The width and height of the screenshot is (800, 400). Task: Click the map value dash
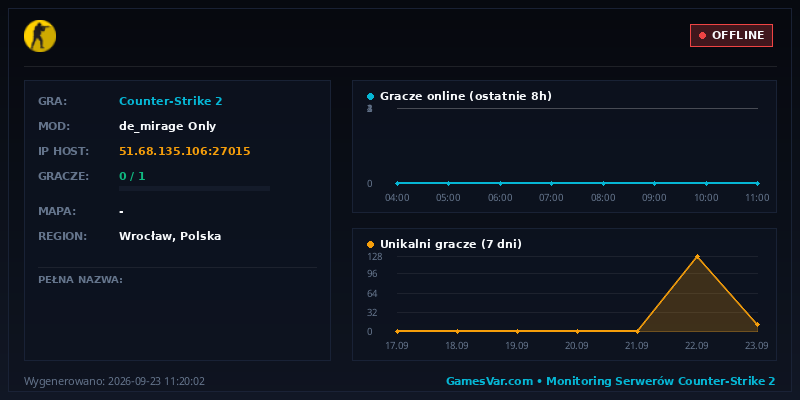(121, 212)
